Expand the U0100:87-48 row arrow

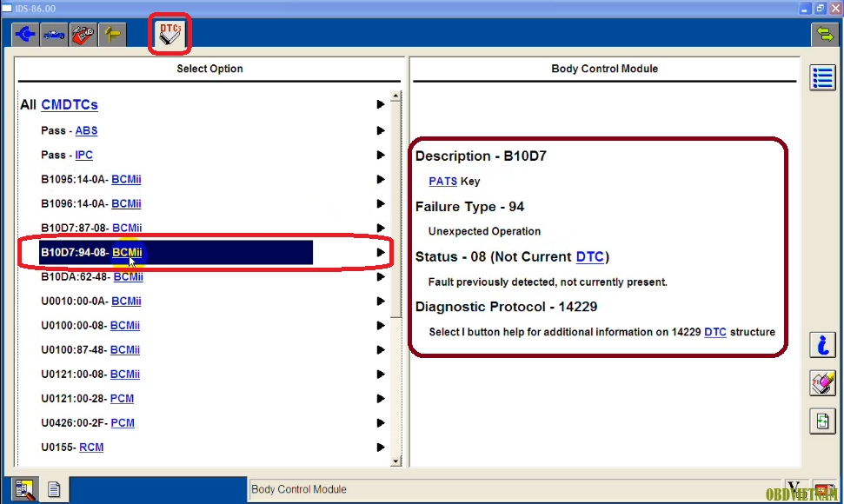381,349
